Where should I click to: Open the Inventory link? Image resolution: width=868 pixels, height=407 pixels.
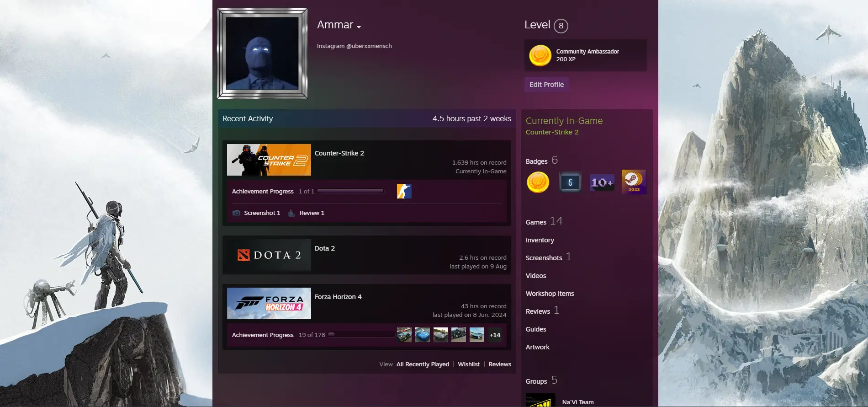(x=540, y=240)
